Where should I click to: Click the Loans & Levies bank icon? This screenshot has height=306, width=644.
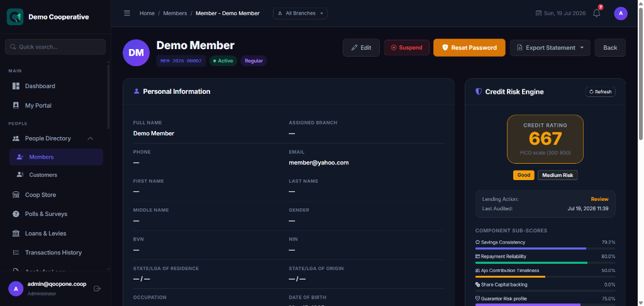point(16,233)
